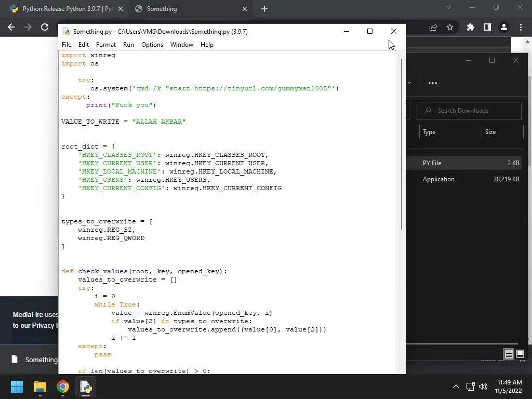Open the Help menu in IDLE

(x=207, y=45)
